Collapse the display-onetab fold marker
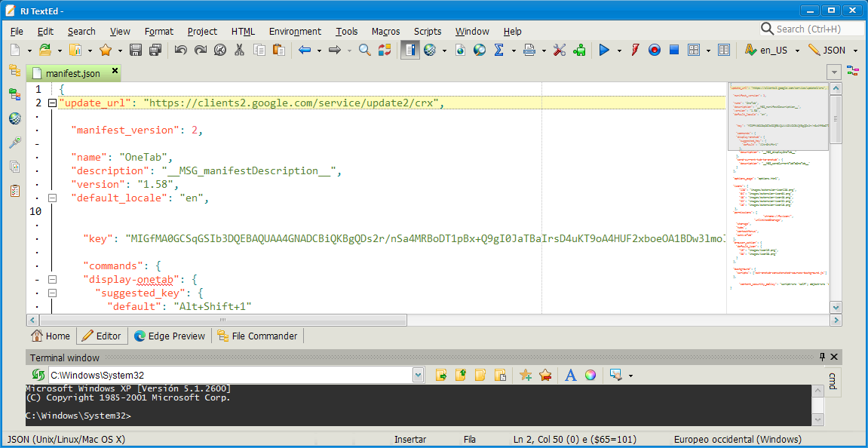 click(x=52, y=279)
